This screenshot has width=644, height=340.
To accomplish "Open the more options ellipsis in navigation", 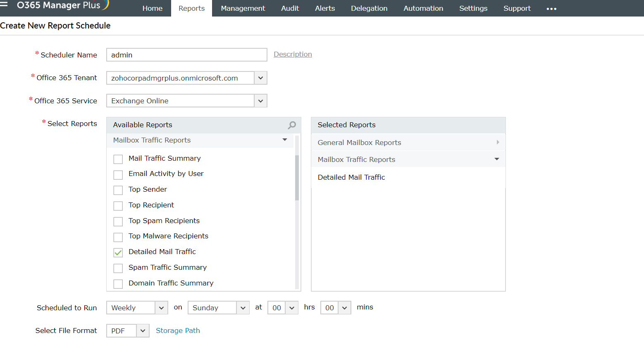I will tap(551, 9).
